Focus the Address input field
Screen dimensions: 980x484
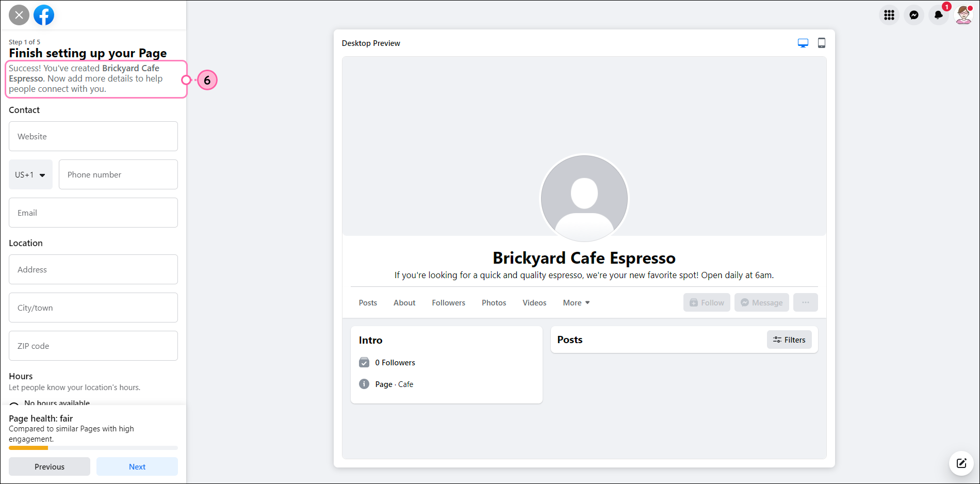(93, 269)
